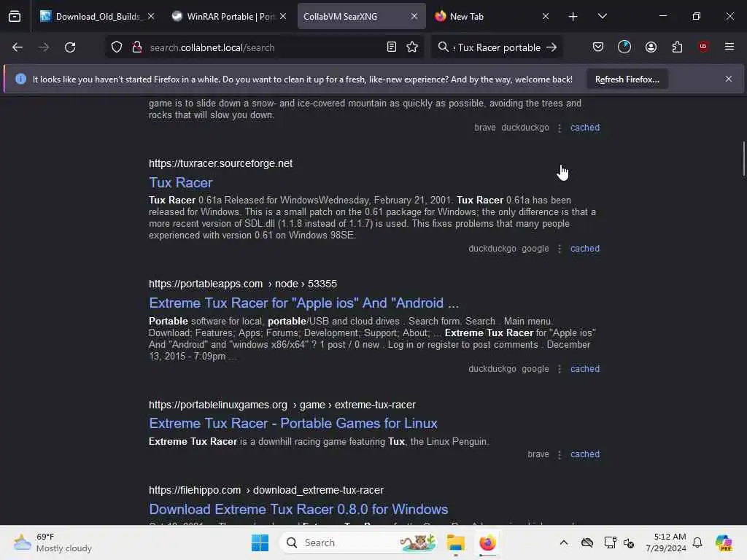This screenshot has height=560, width=747.
Task: Click the cloud sync tray icon
Action: [587, 542]
